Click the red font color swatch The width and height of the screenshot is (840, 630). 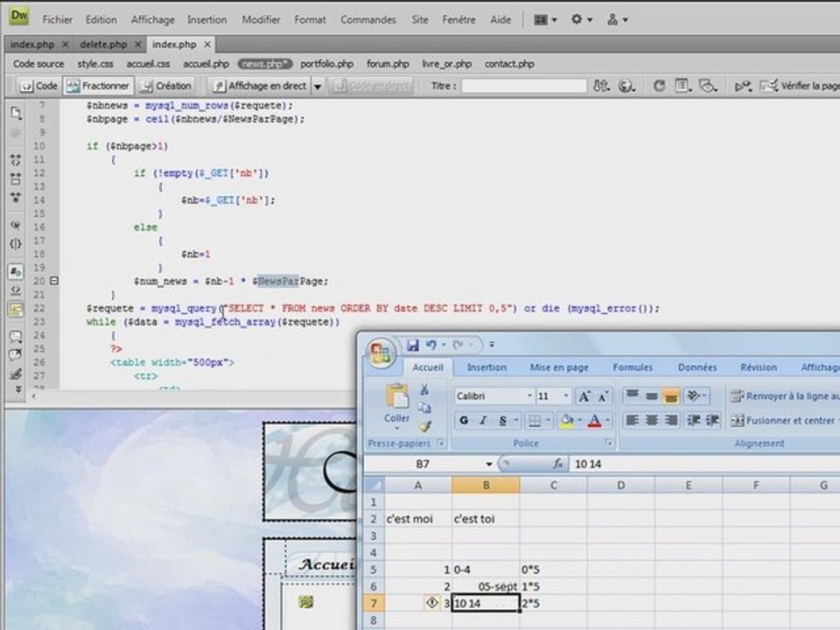(x=595, y=421)
